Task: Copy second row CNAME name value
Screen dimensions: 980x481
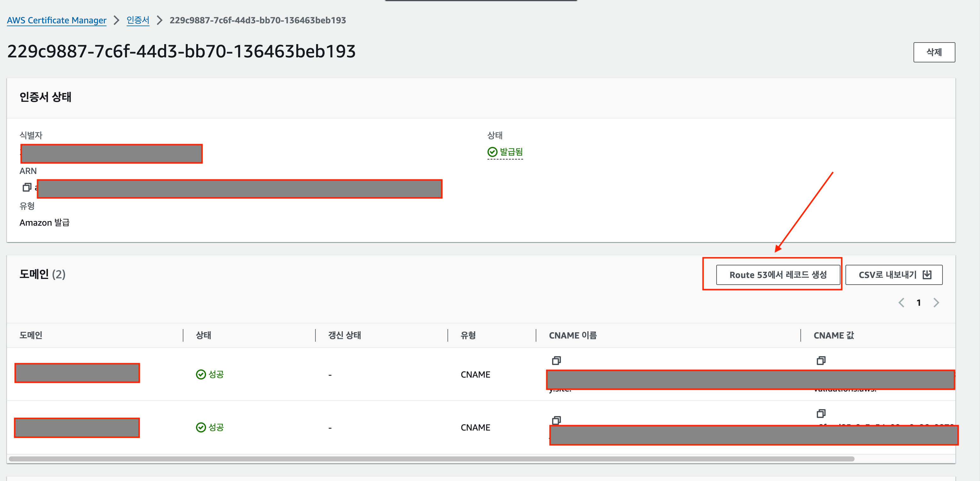Action: (x=556, y=420)
